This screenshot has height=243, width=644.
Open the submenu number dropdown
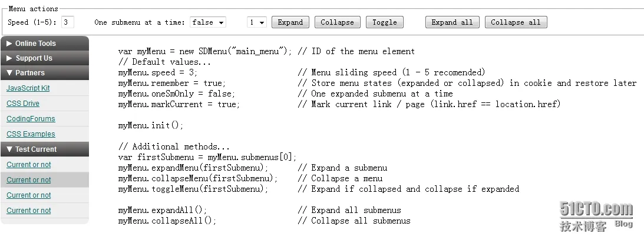click(257, 22)
